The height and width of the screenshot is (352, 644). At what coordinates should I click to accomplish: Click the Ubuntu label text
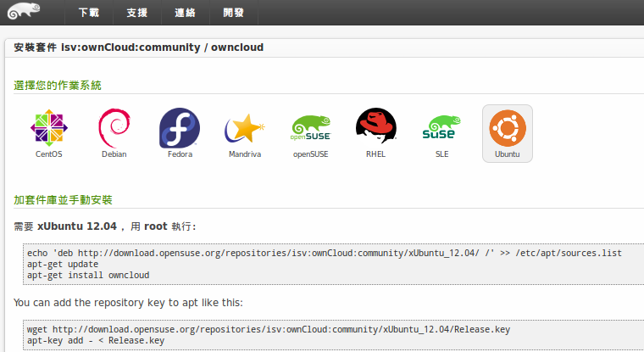(x=508, y=154)
